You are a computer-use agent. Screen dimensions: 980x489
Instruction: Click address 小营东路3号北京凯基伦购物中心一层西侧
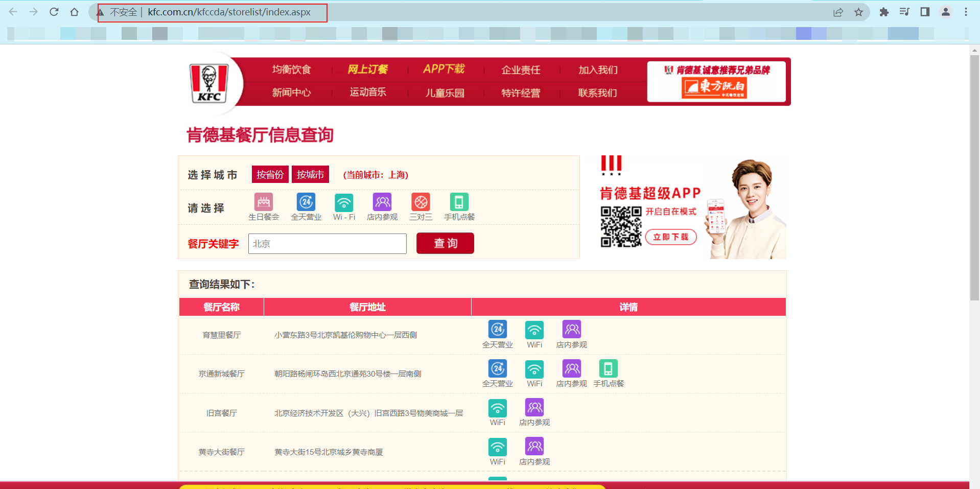[x=346, y=335]
